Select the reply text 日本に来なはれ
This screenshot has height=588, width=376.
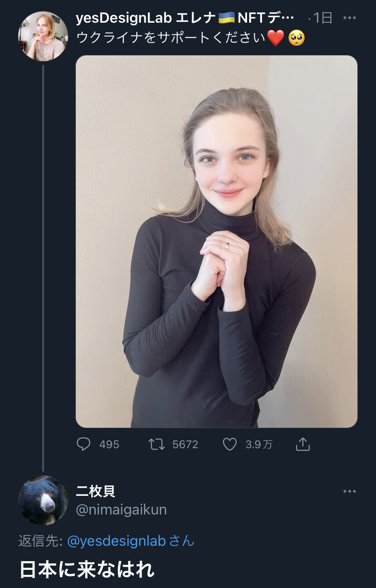[87, 569]
